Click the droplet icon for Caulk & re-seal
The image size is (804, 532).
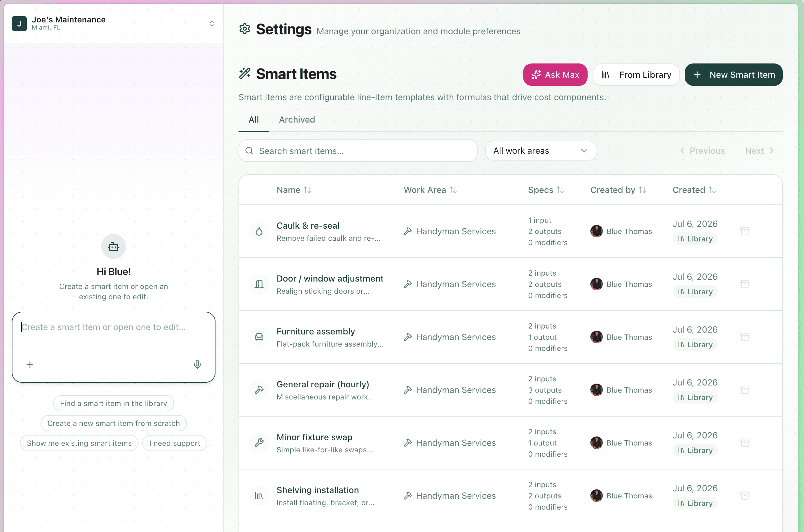(x=259, y=231)
